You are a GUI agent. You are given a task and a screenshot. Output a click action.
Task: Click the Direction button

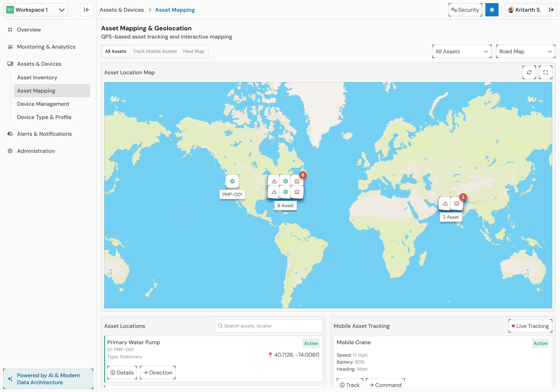coord(158,373)
